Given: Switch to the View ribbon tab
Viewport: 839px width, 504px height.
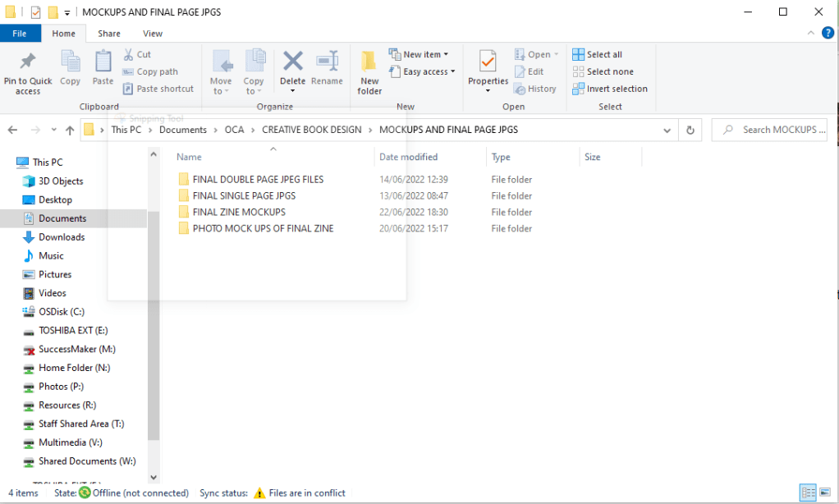Looking at the screenshot, I should (153, 34).
